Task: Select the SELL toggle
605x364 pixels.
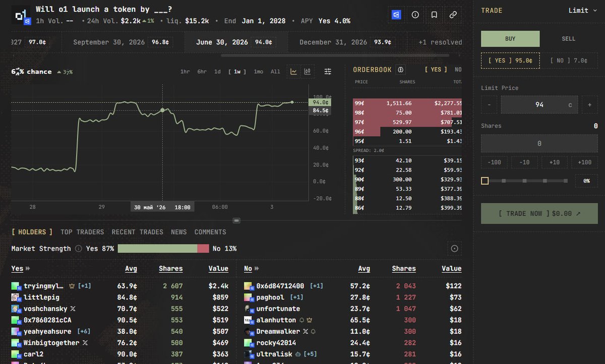Action: point(568,39)
